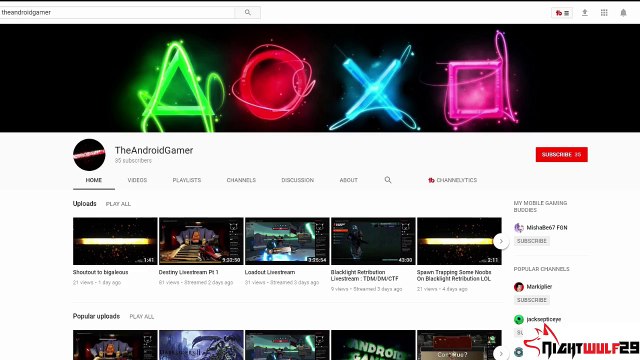Open the Destiny Livestream Pt 1 thumbnail
The width and height of the screenshot is (640, 360).
(201, 241)
